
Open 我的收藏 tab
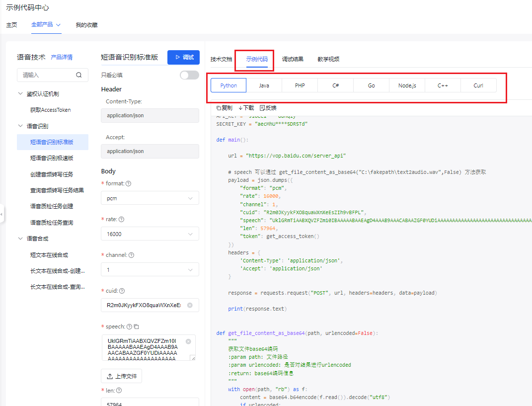tap(86, 25)
